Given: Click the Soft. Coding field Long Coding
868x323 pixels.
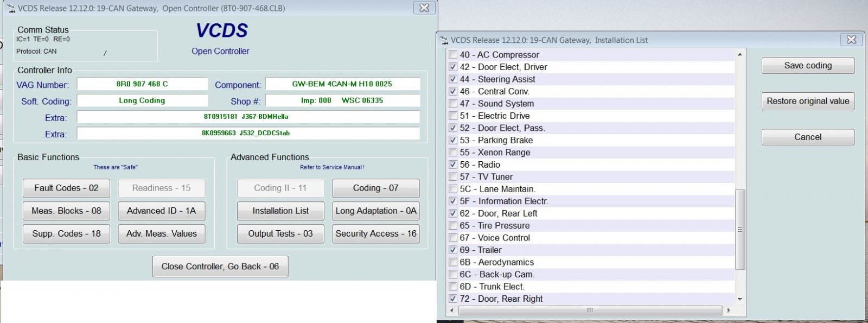Looking at the screenshot, I should tap(142, 100).
